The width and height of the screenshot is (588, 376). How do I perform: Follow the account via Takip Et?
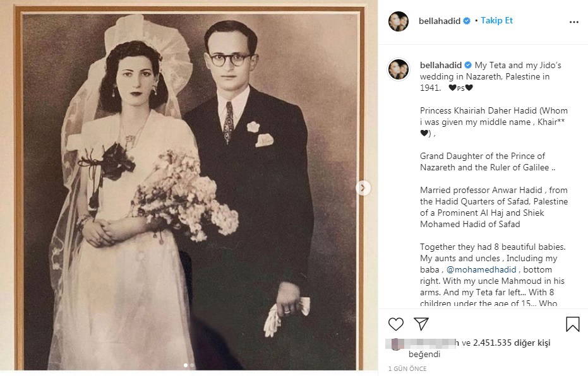point(496,21)
